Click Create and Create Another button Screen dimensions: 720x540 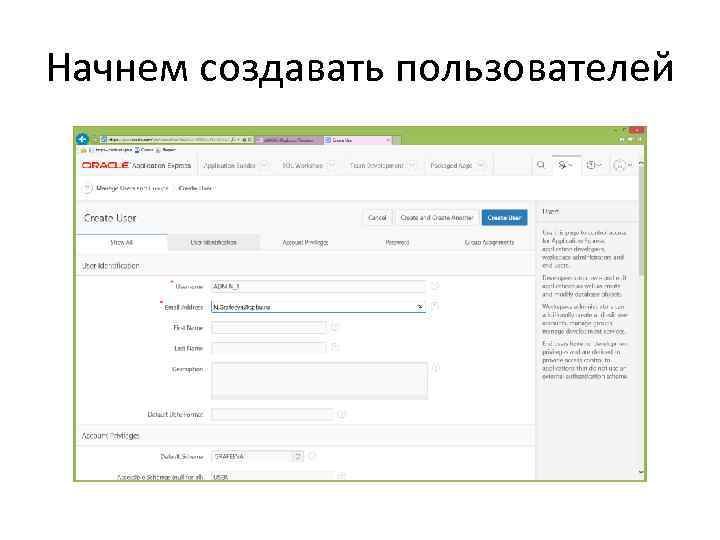coord(436,218)
